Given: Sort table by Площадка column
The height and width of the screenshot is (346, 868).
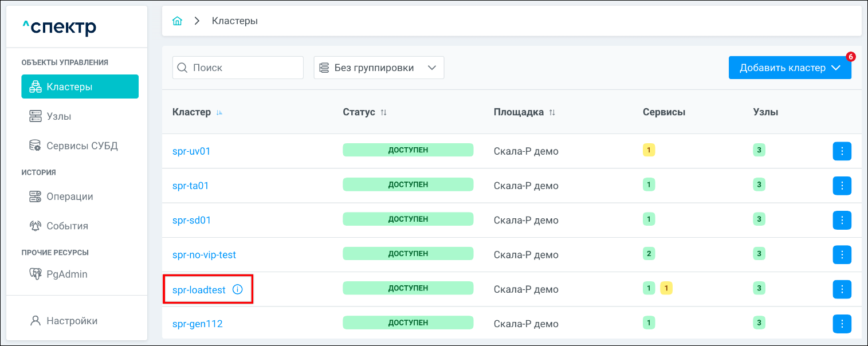Looking at the screenshot, I should (x=552, y=113).
